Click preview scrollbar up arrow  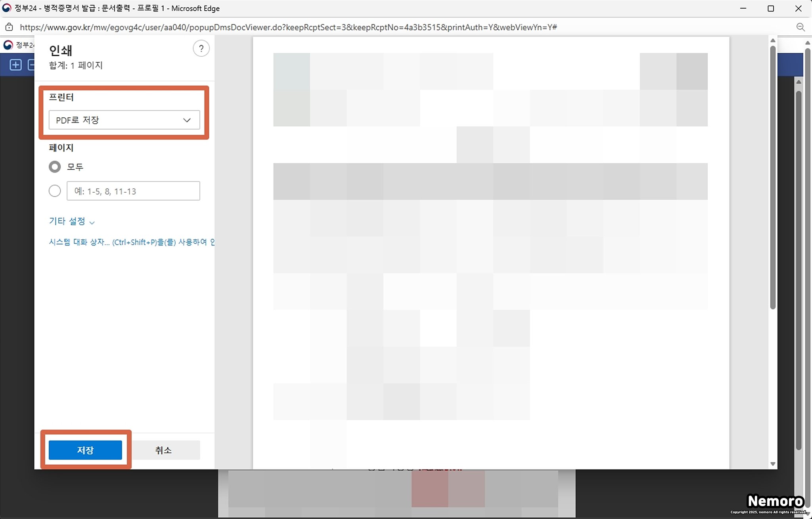(772, 40)
